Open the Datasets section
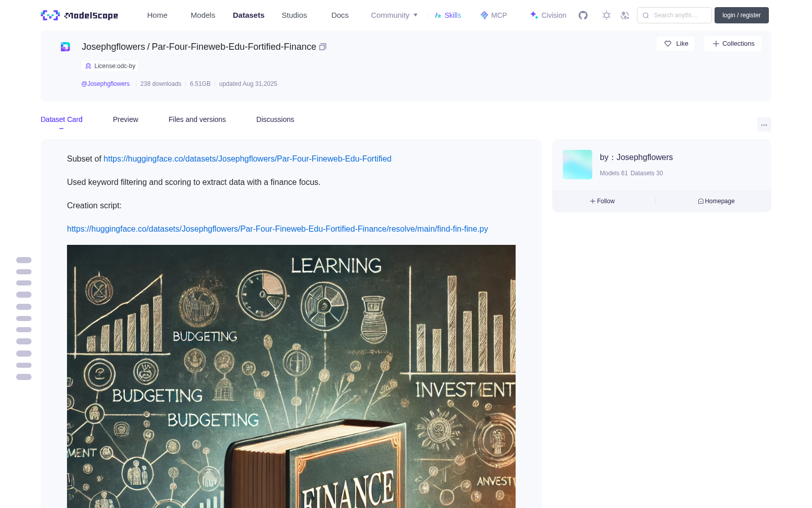Screen dimensions: 812x508 [249, 15]
